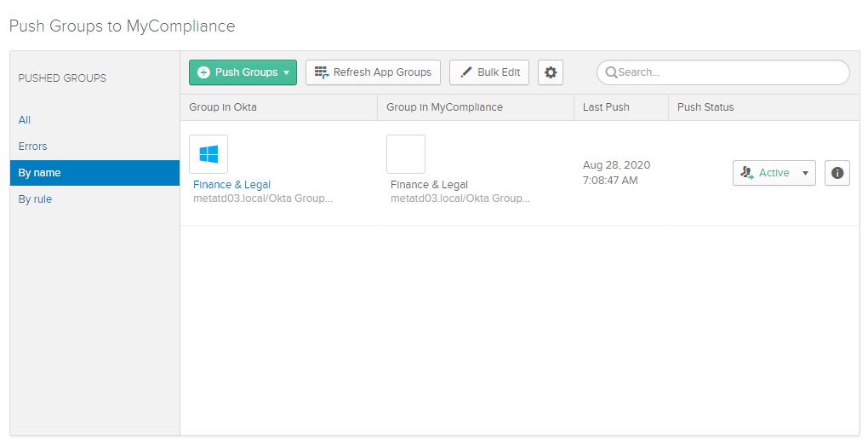
Task: Click the info icon for Finance & Legal
Action: pos(837,173)
